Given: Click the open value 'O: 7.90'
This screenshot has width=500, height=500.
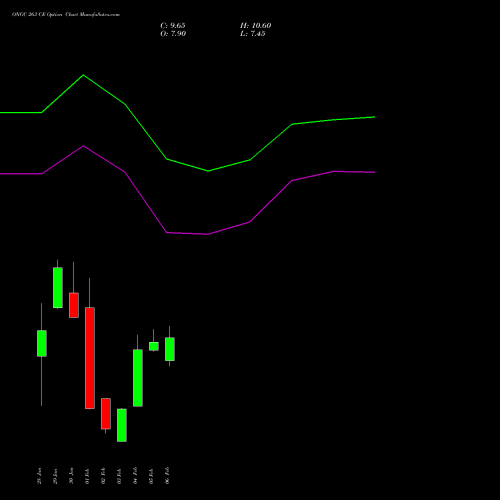Looking at the screenshot, I should coord(173,34).
